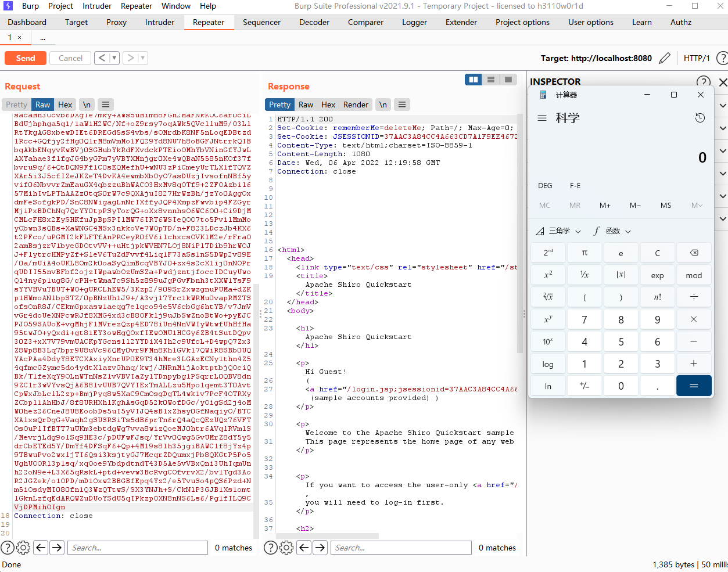
Task: Go to next match in Request search
Action: pyautogui.click(x=57, y=548)
